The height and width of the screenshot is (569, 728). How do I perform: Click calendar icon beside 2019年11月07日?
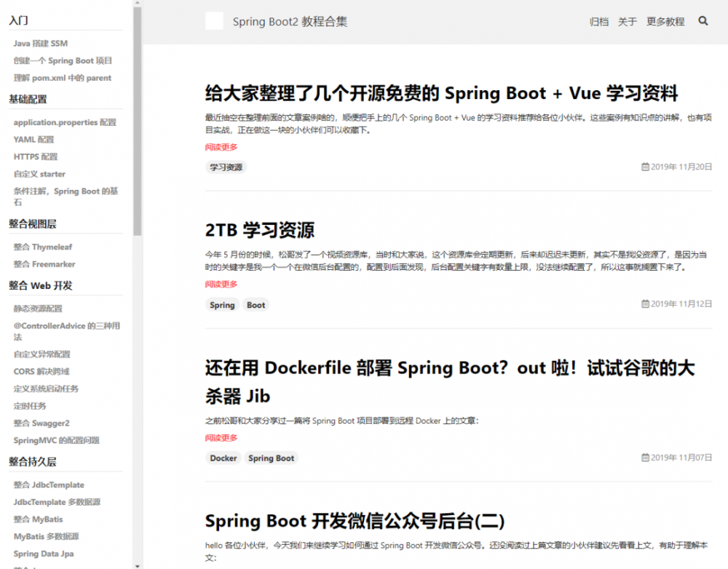(645, 458)
